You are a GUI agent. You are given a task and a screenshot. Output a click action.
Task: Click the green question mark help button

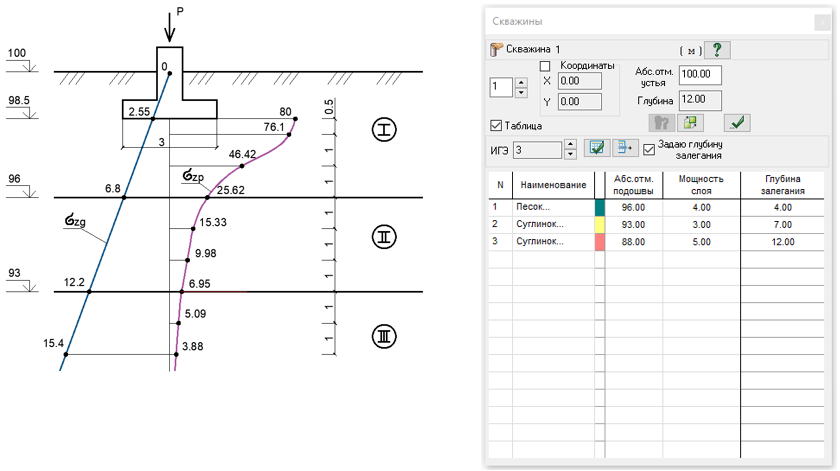click(x=718, y=49)
